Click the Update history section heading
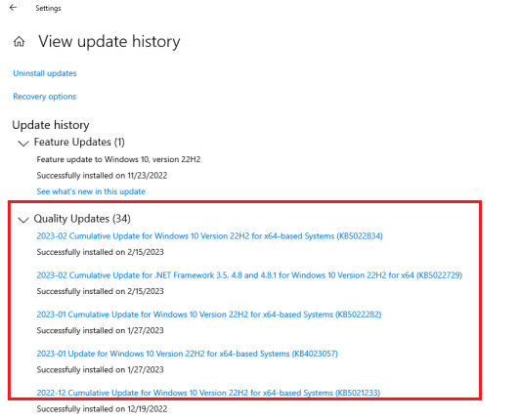520x420 pixels. pyautogui.click(x=51, y=125)
